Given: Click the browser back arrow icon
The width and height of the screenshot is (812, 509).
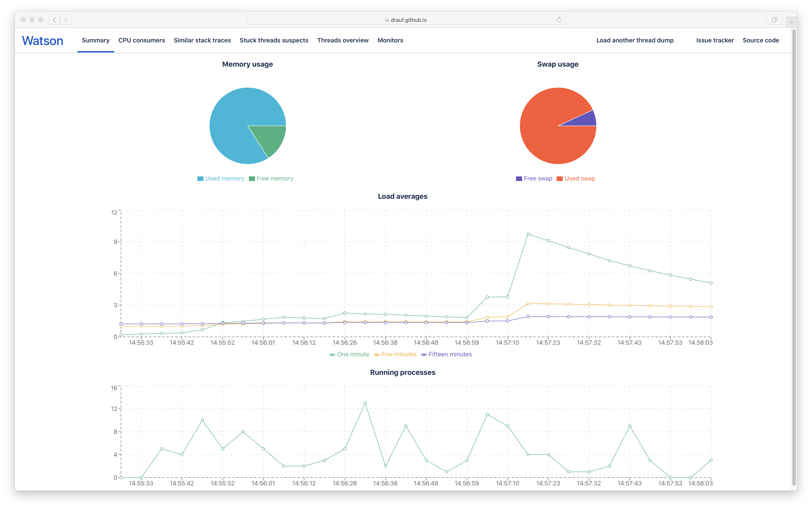Looking at the screenshot, I should click(x=54, y=20).
